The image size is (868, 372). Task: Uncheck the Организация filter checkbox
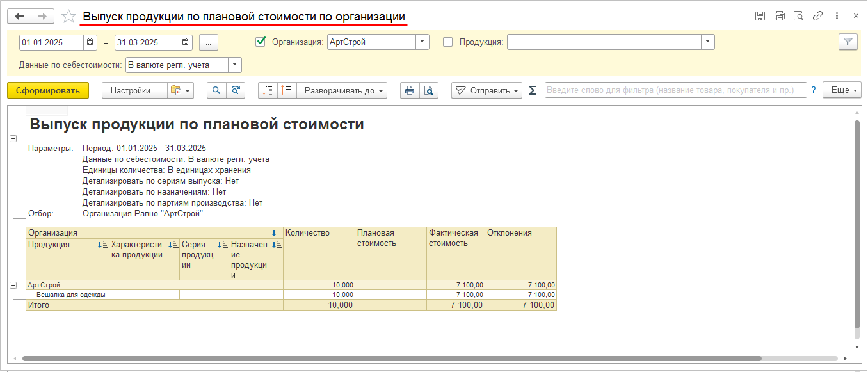click(x=261, y=42)
